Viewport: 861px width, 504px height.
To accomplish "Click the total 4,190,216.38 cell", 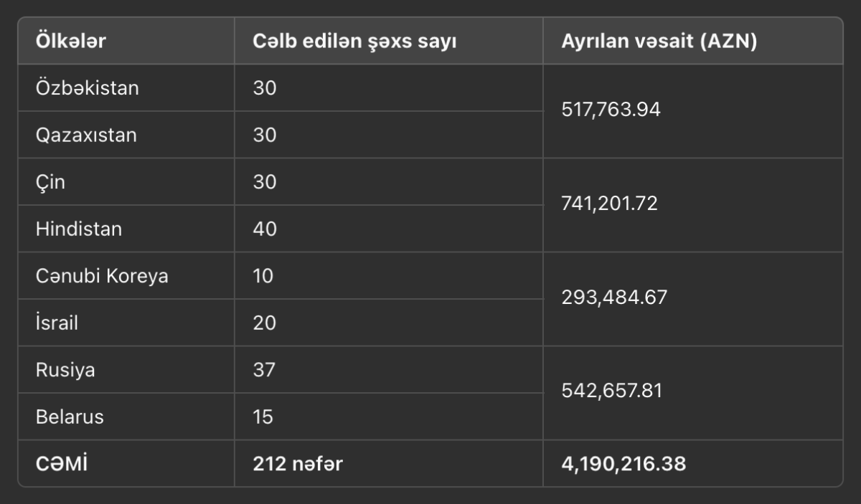I will point(624,464).
